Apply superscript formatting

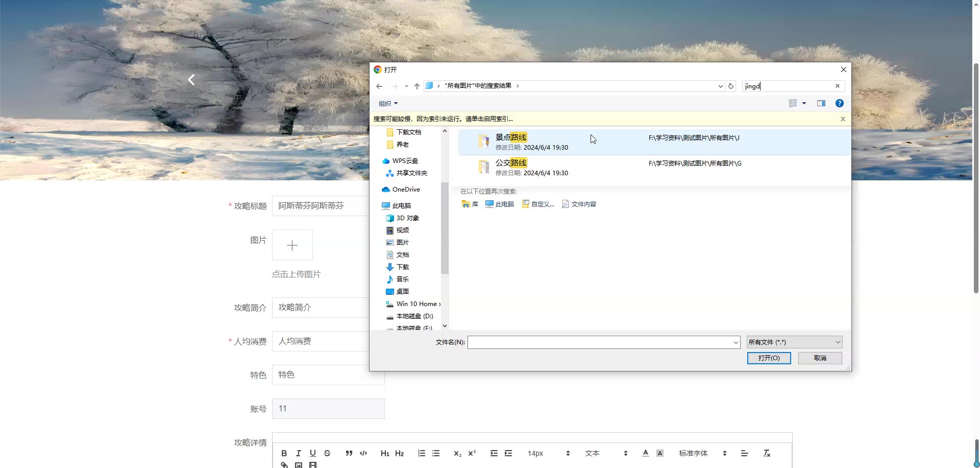coord(472,453)
